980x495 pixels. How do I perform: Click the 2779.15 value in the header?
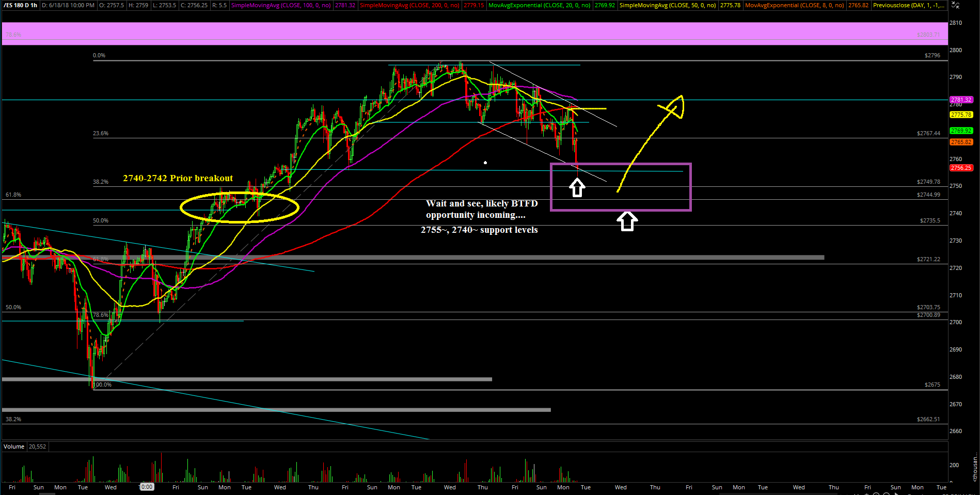click(x=473, y=5)
